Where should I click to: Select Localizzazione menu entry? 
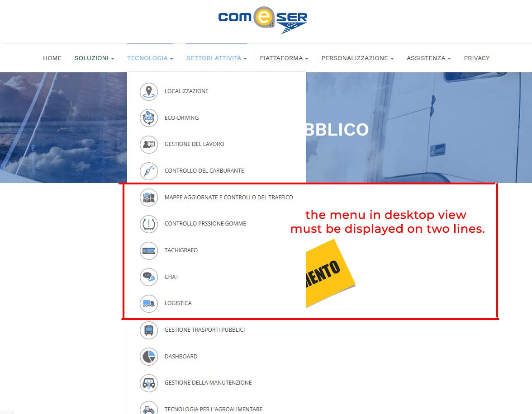coord(186,91)
